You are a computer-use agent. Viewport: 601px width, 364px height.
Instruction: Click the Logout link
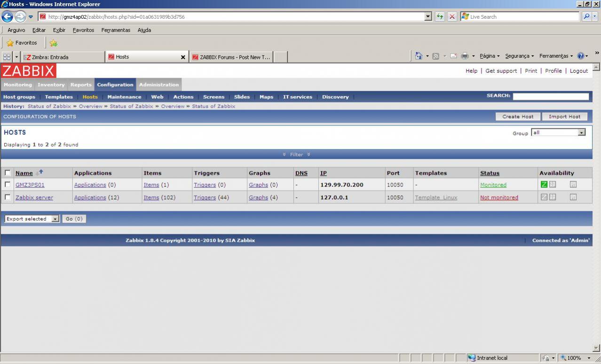point(579,71)
